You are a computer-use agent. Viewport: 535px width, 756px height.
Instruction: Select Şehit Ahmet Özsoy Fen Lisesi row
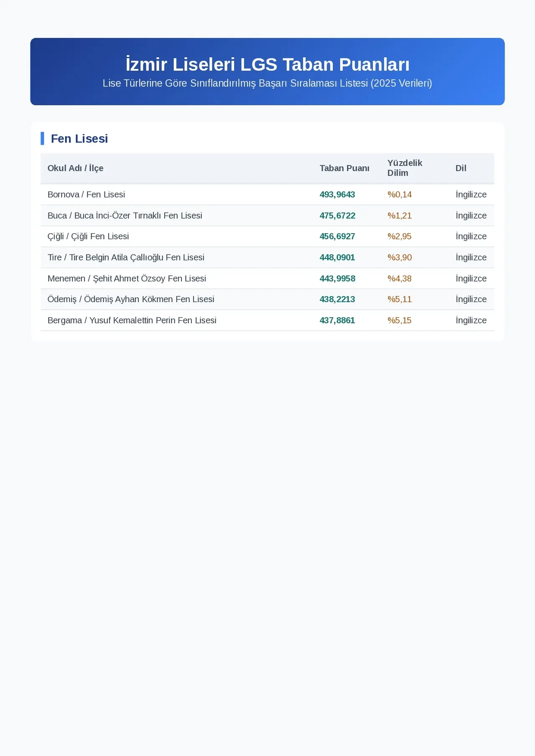coord(267,278)
